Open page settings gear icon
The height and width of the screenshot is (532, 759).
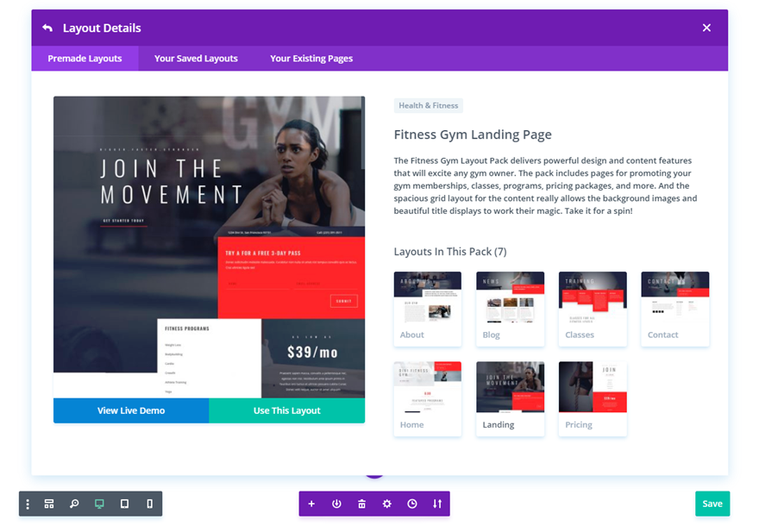click(386, 504)
